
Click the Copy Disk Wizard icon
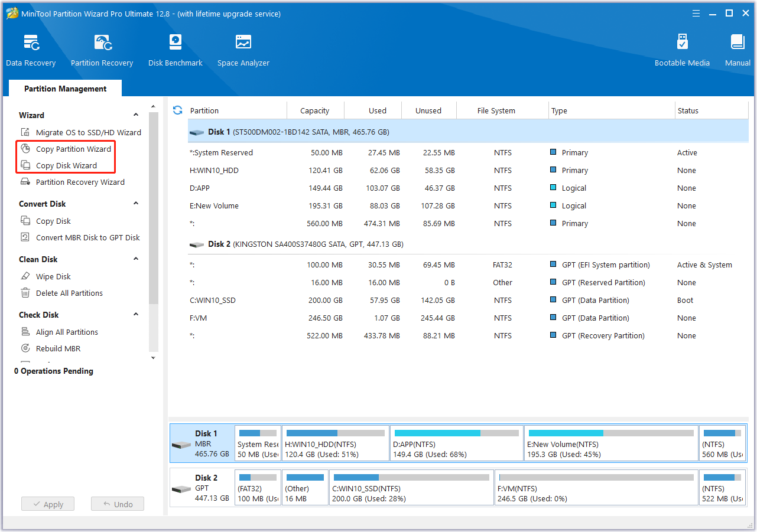(x=25, y=165)
